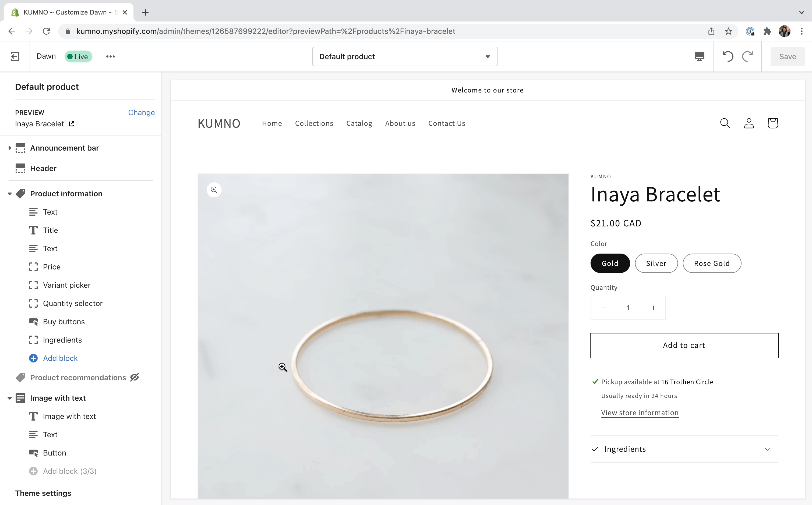Image resolution: width=812 pixels, height=505 pixels.
Task: Click the Theme settings label at bottom
Action: tap(43, 493)
